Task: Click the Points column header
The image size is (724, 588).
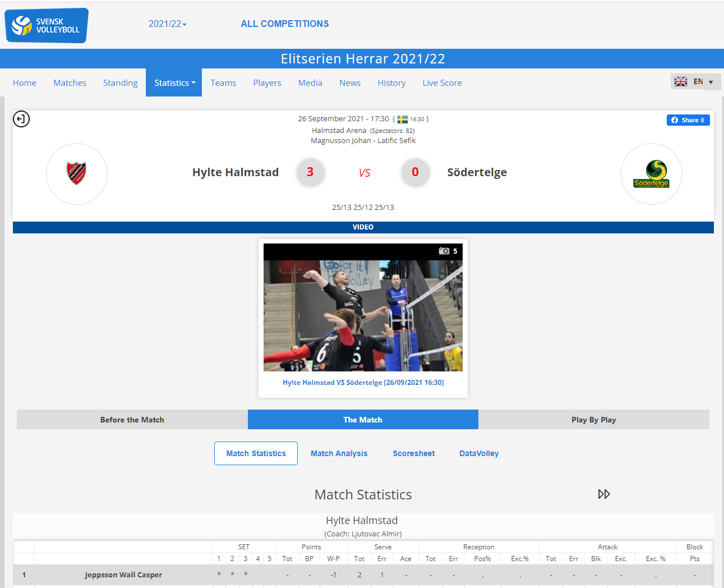Action: [x=311, y=547]
